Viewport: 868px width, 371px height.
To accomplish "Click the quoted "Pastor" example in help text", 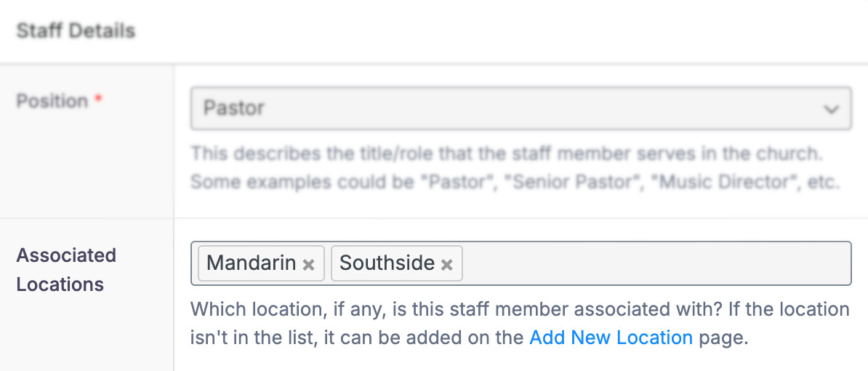I will pyautogui.click(x=459, y=181).
